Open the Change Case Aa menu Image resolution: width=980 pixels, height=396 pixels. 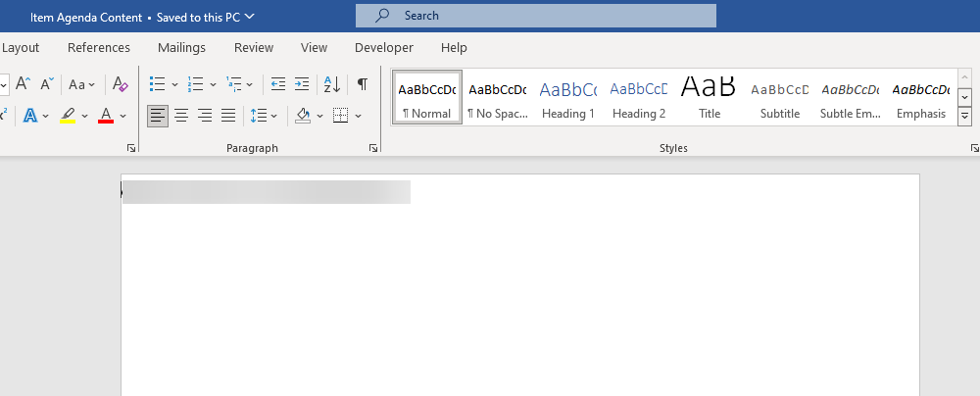[82, 84]
